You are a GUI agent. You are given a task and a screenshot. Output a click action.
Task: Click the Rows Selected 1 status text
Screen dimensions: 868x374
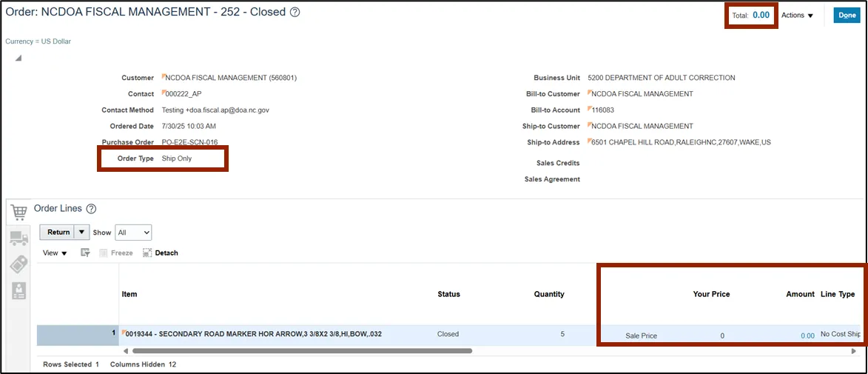[71, 364]
